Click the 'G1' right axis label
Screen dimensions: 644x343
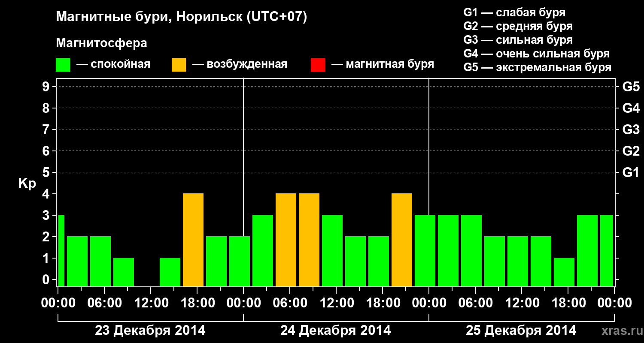pyautogui.click(x=631, y=172)
